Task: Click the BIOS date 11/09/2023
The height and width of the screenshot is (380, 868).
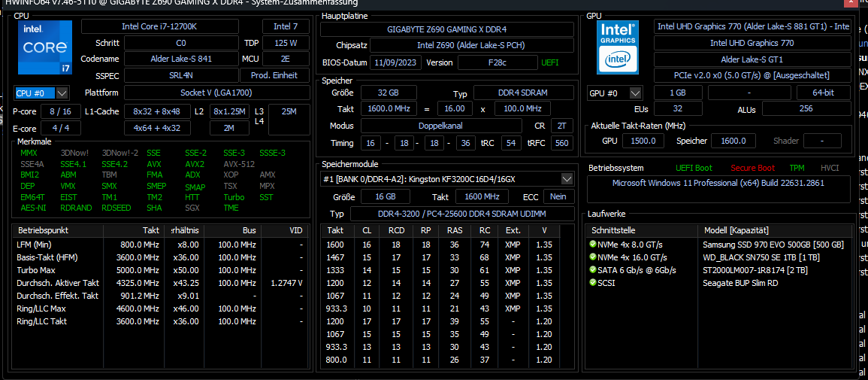Action: tap(396, 62)
